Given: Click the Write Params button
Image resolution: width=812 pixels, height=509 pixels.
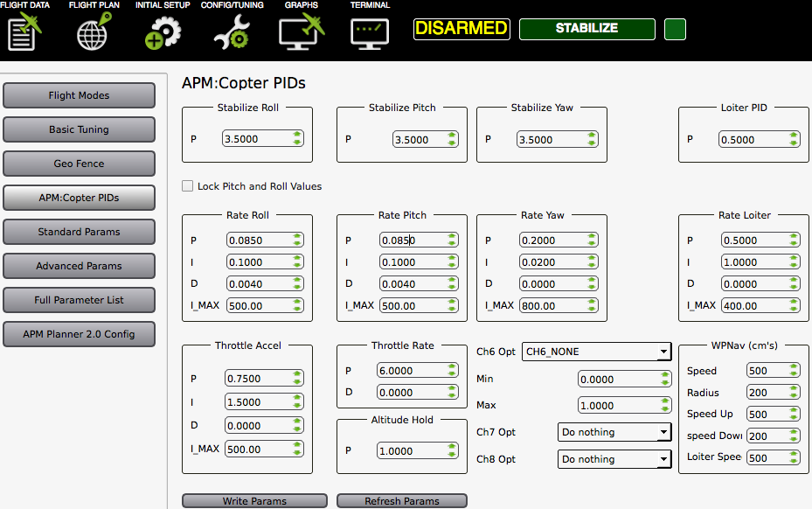Looking at the screenshot, I should click(254, 501).
